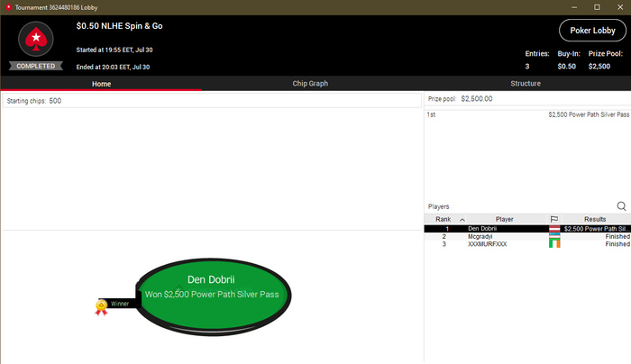Image resolution: width=631 pixels, height=364 pixels.
Task: Close the tournament lobby window
Action: point(620,7)
